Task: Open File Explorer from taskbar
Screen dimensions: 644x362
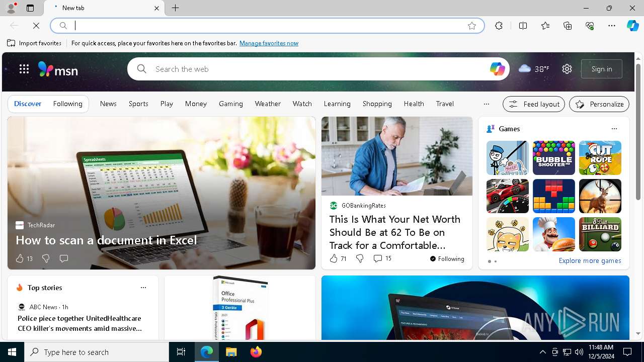Action: [231, 352]
